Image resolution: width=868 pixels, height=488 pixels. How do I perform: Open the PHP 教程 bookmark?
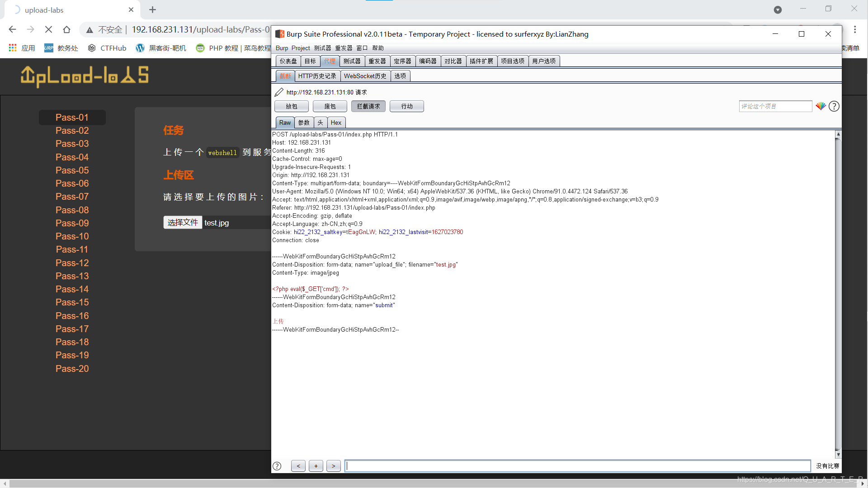pyautogui.click(x=233, y=48)
